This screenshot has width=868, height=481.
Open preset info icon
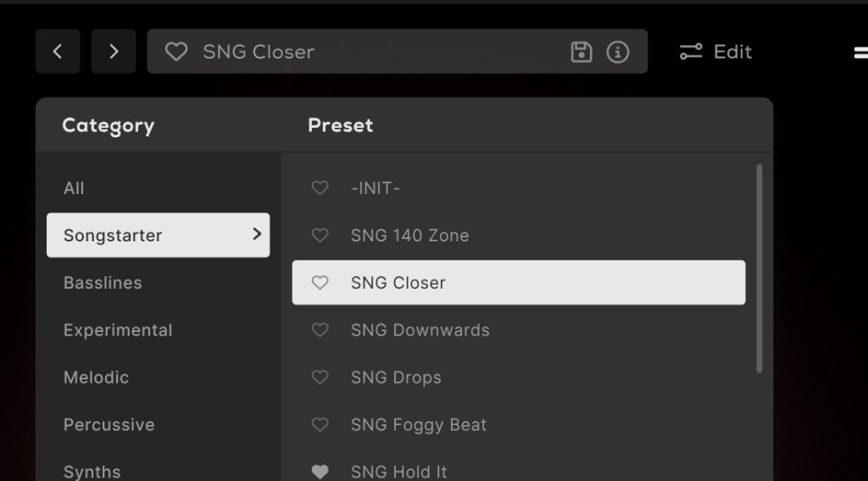click(x=618, y=52)
